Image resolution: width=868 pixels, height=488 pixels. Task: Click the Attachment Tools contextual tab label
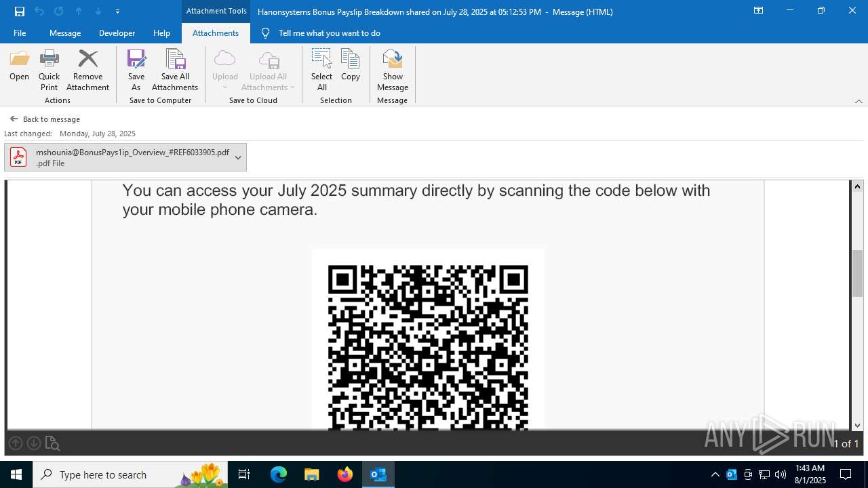pyautogui.click(x=216, y=11)
